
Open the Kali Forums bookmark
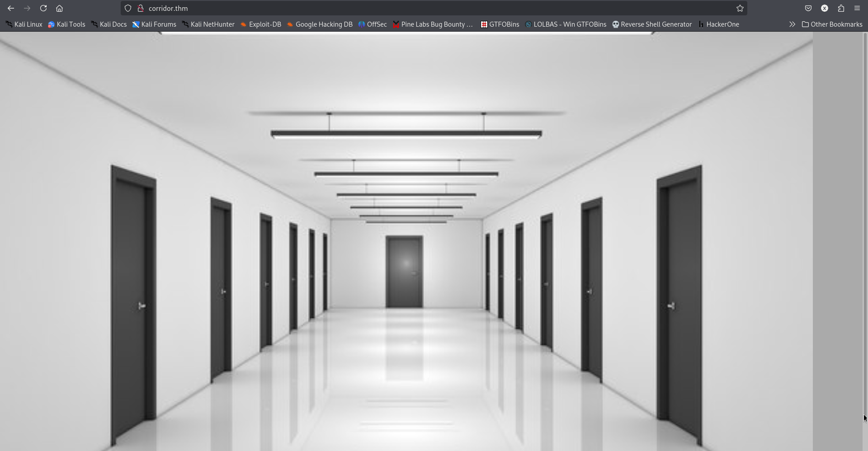click(154, 24)
